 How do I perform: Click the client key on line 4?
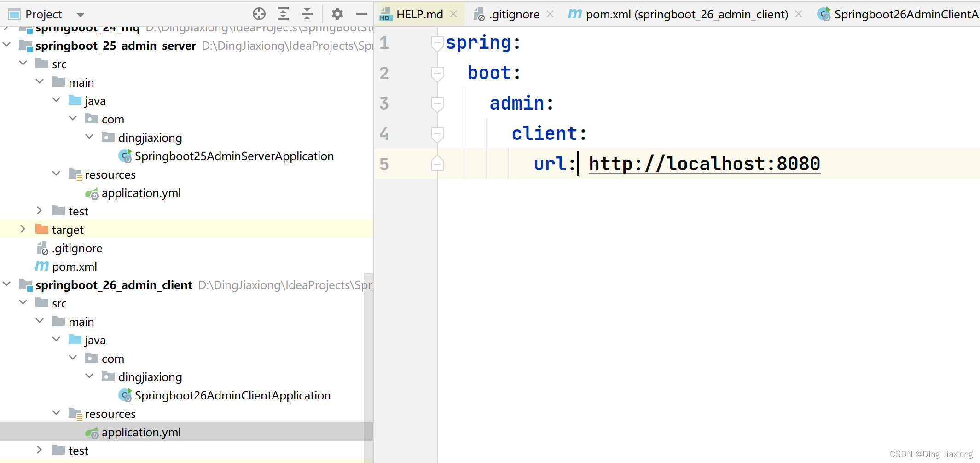point(544,133)
